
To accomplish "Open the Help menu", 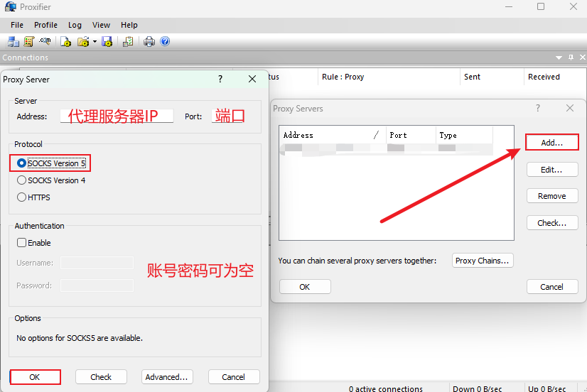I will pyautogui.click(x=129, y=25).
